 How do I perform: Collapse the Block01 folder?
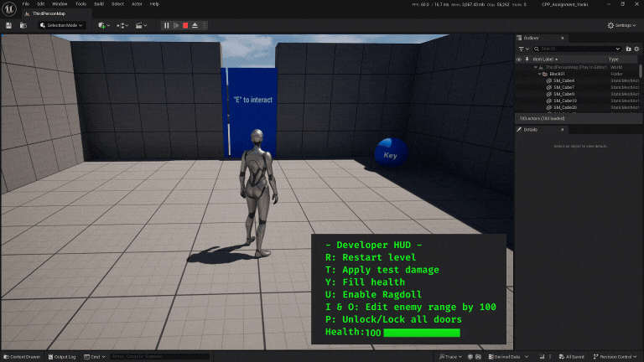[540, 74]
